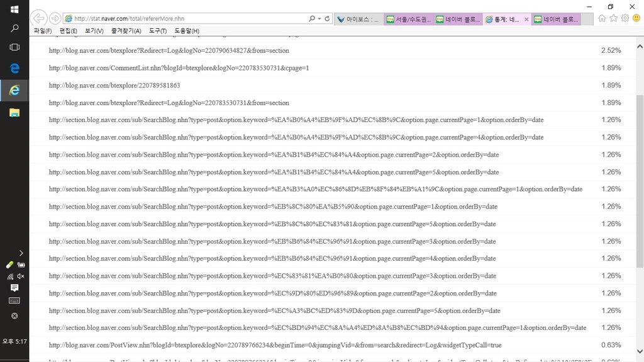644x362 pixels.
Task: Open Task View from the taskbar
Action: 14,47
